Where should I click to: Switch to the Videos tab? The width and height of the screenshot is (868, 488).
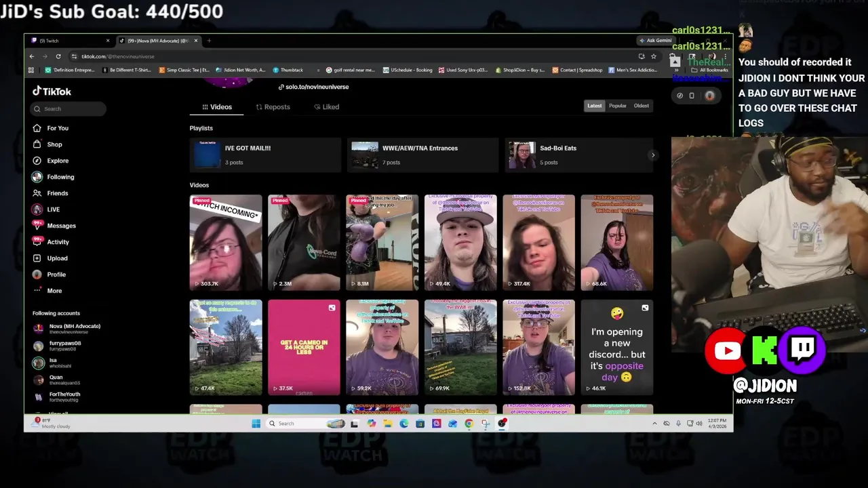pos(217,107)
